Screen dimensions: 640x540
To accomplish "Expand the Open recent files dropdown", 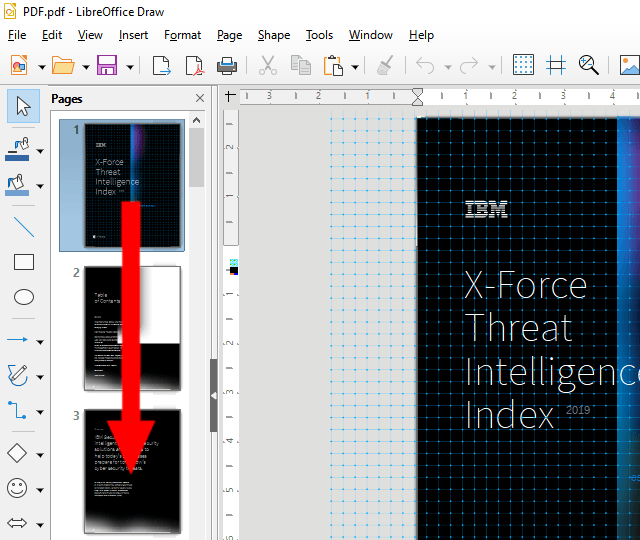I will (x=86, y=67).
